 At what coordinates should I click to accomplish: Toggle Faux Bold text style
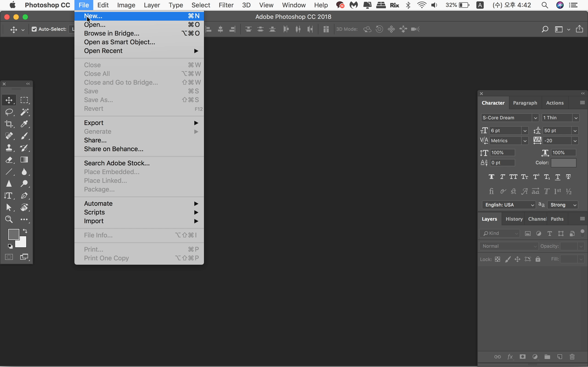coord(491,177)
